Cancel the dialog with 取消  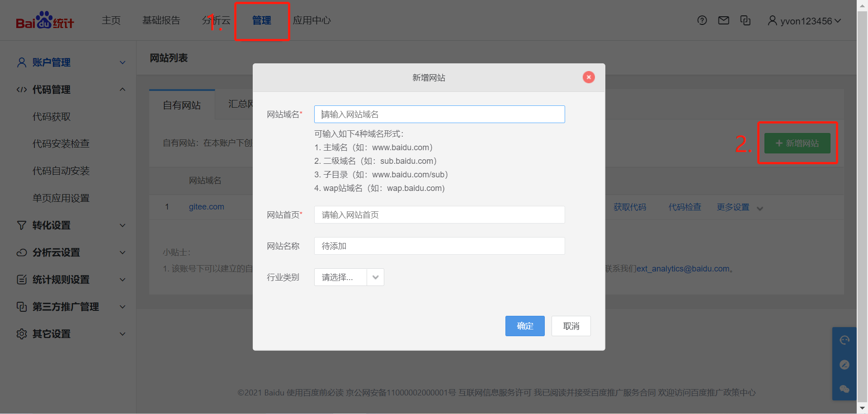[x=571, y=326]
